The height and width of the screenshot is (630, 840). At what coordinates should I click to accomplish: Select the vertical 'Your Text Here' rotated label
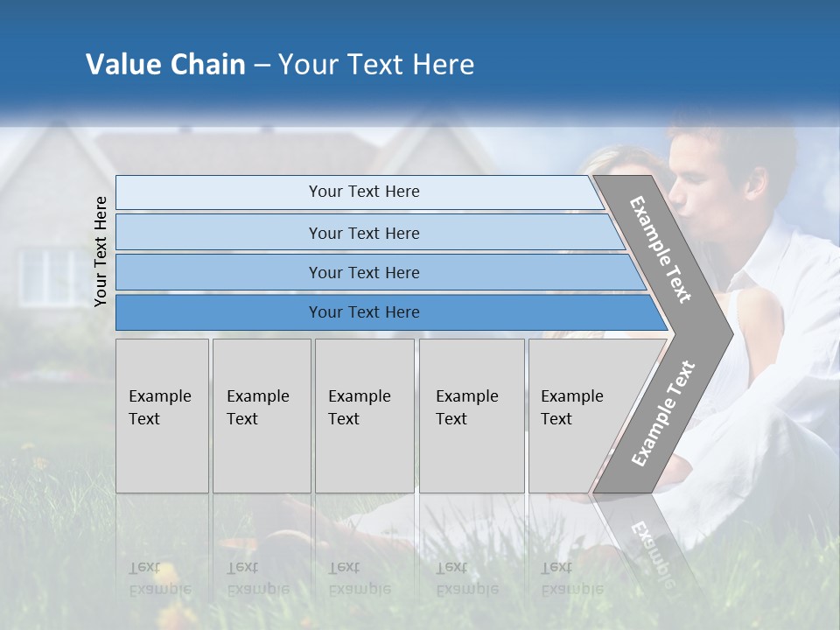click(101, 251)
